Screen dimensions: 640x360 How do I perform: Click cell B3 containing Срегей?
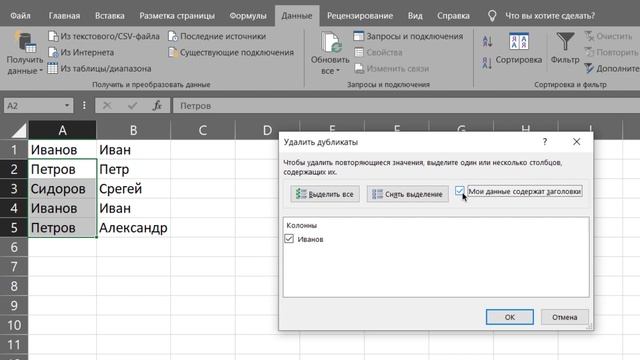(x=133, y=189)
